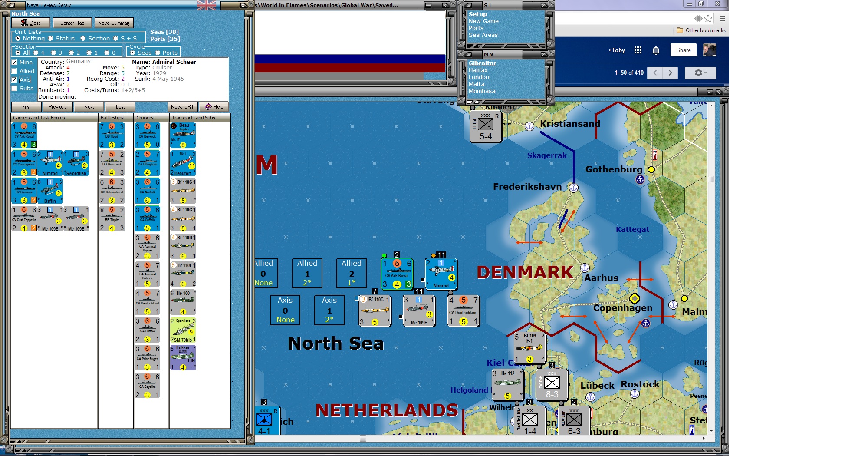Pick the BB Scharnhorst counter
868x456 pixels.
[112, 191]
